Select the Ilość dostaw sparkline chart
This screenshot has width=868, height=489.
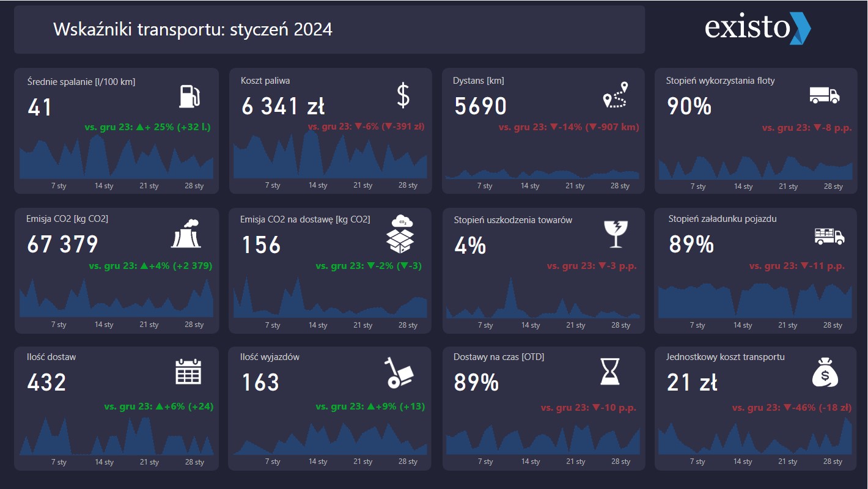coord(116,436)
